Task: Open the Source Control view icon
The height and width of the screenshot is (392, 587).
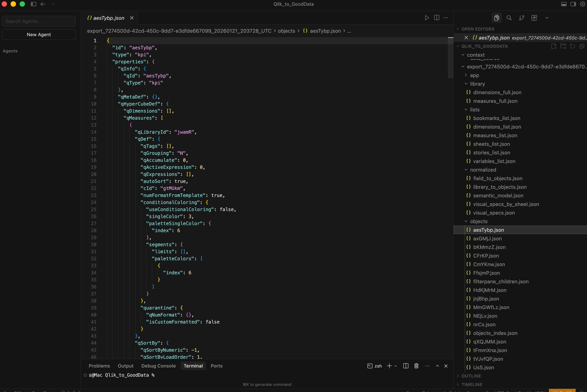Action: pyautogui.click(x=522, y=18)
